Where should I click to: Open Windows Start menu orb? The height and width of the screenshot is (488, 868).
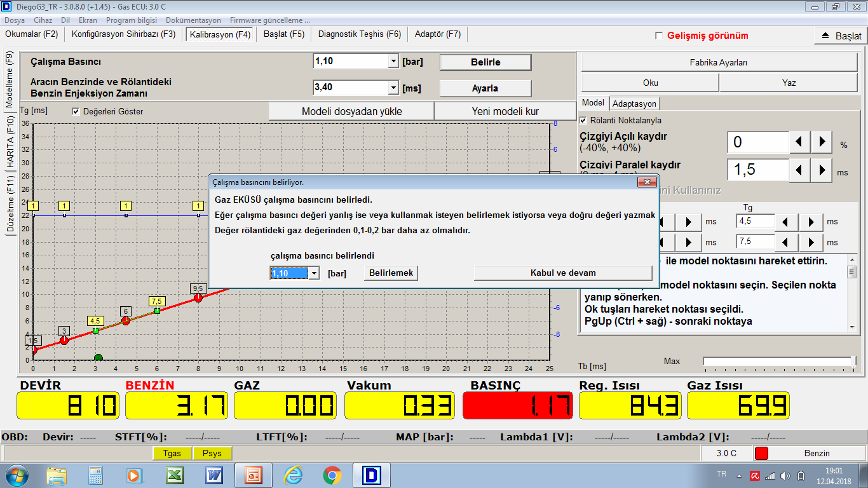(16, 475)
